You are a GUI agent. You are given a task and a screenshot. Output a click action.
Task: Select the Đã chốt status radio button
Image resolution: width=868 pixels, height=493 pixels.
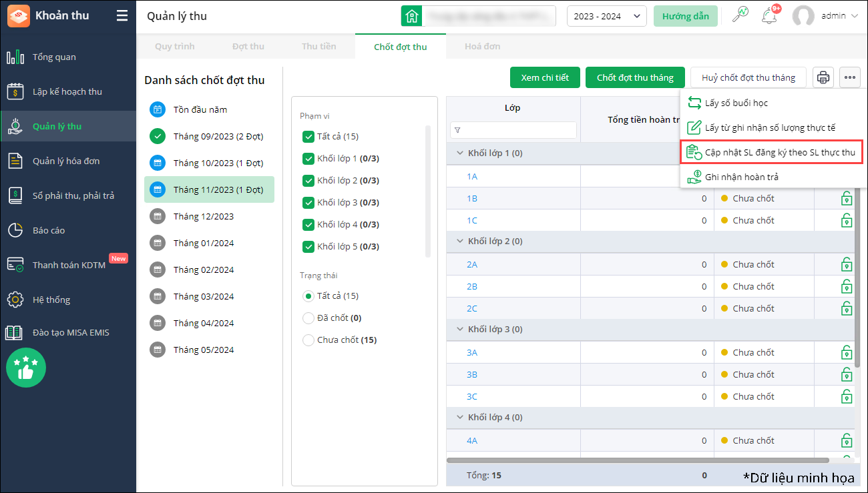tap(308, 318)
